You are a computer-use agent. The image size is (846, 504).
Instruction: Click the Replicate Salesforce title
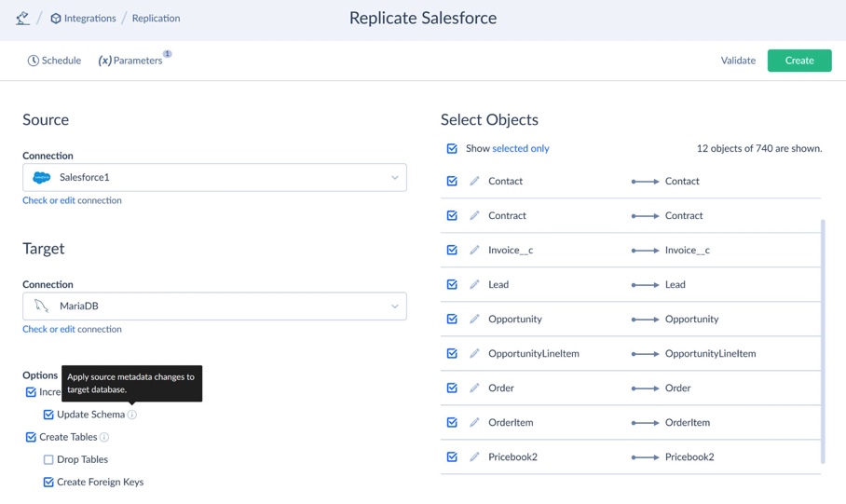pyautogui.click(x=423, y=18)
